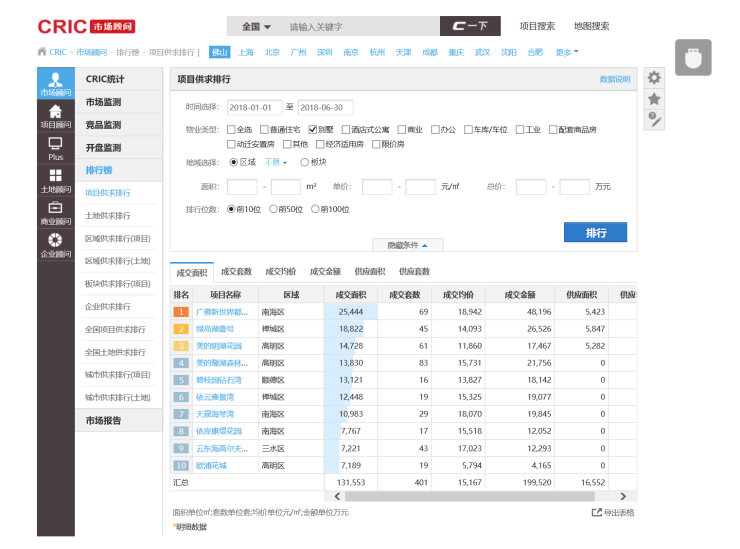Viewport: 740px width, 549px height.
Task: Click the settings gear icon on right
Action: [x=655, y=78]
